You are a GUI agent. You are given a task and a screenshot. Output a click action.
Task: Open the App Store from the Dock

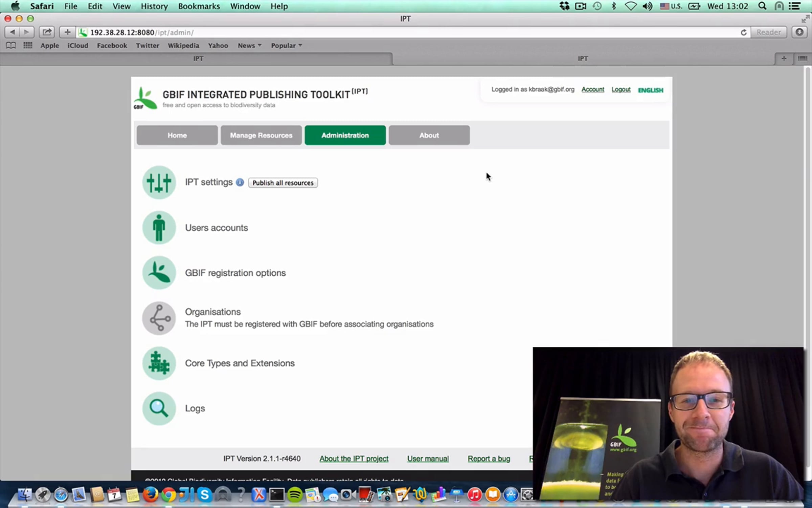[x=511, y=495]
